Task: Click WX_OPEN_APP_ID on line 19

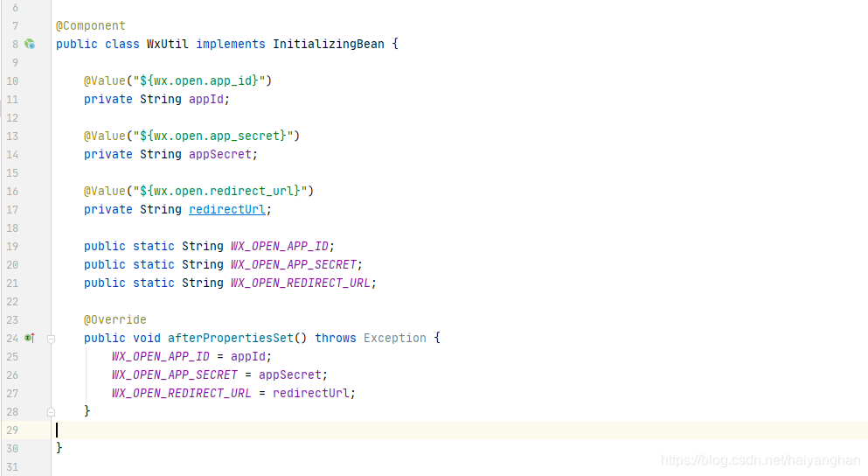Action: click(x=280, y=246)
